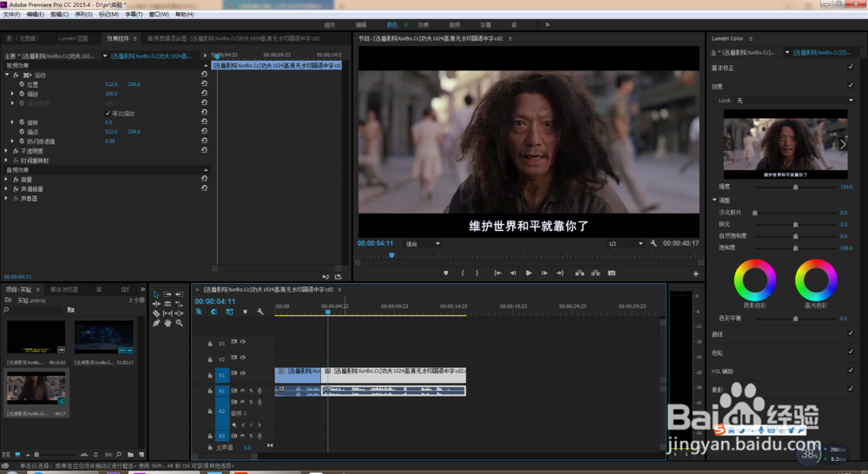Expand the Volume audio effect
Image resolution: width=868 pixels, height=474 pixels.
tap(6, 180)
